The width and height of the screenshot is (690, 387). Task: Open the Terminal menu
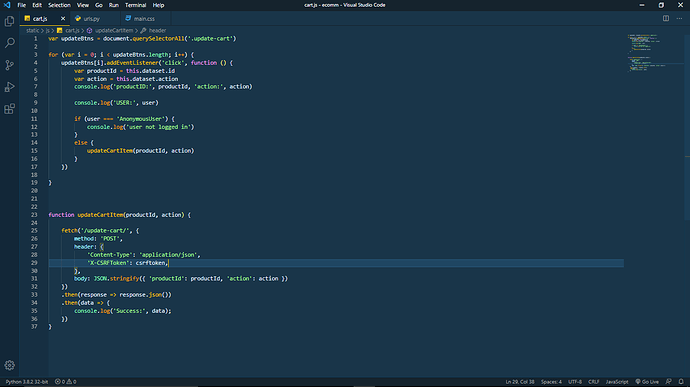135,5
